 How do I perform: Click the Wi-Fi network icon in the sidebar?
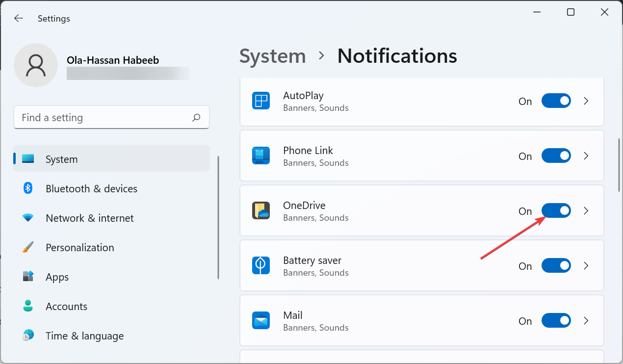28,218
